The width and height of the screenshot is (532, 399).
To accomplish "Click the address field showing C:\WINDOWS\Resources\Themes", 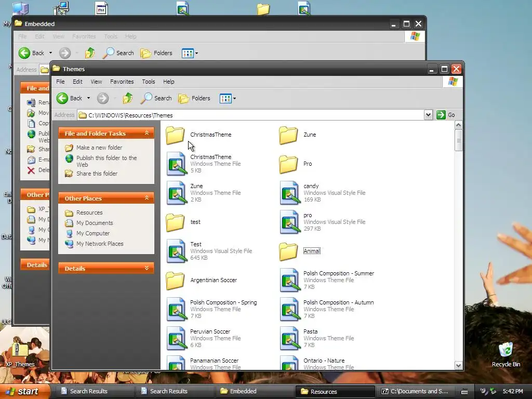I will tap(250, 115).
